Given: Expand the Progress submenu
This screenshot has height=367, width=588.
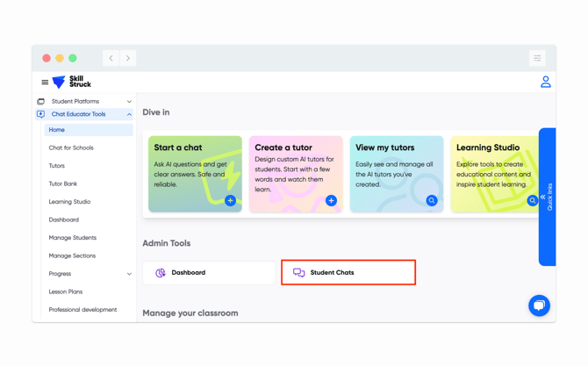Looking at the screenshot, I should (129, 274).
